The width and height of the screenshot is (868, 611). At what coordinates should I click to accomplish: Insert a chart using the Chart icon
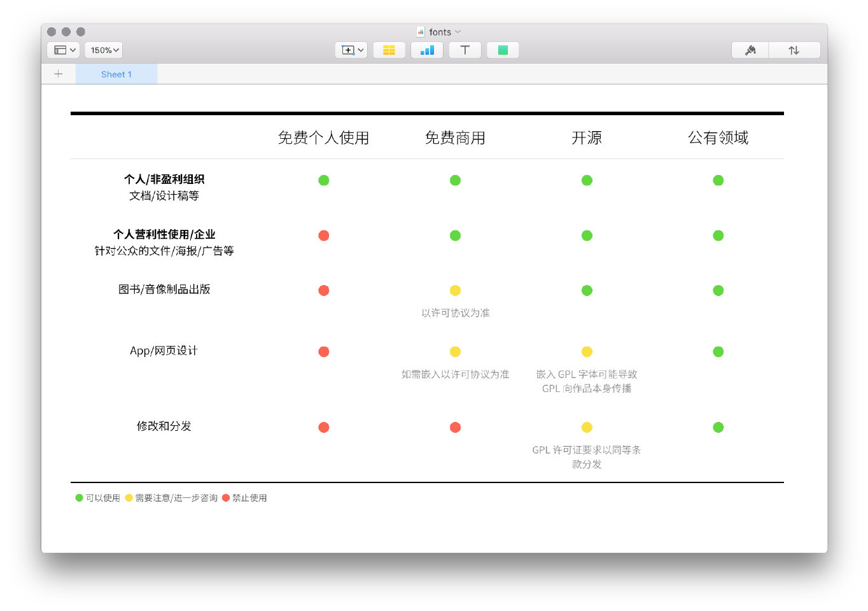point(427,50)
